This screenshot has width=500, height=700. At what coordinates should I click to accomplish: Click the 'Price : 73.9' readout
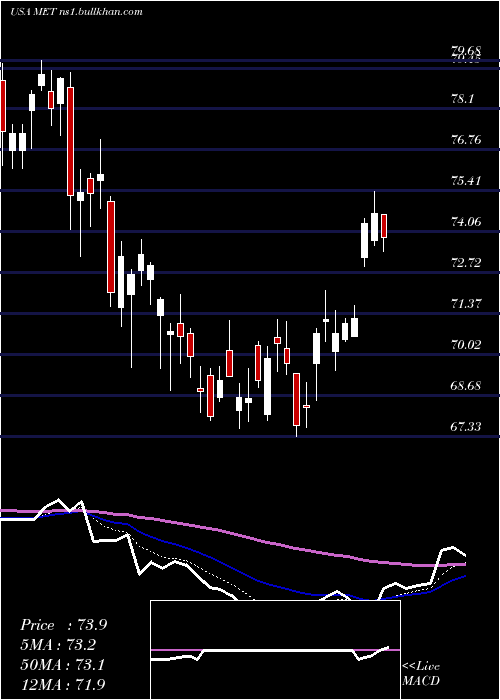(63, 625)
